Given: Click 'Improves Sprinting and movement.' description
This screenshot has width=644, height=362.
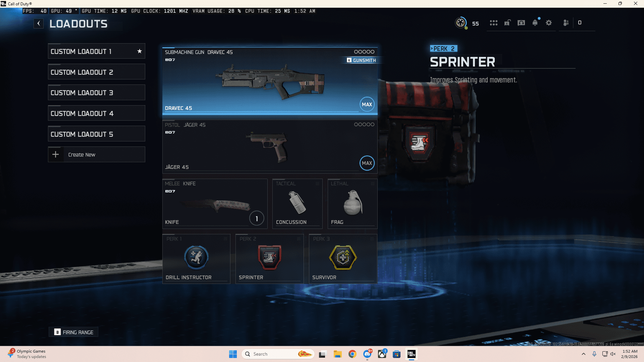Looking at the screenshot, I should [473, 80].
